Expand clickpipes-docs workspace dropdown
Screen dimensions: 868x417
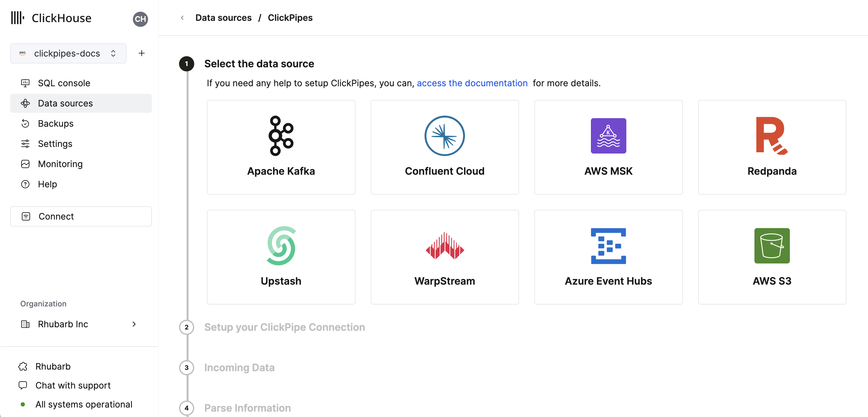[114, 54]
